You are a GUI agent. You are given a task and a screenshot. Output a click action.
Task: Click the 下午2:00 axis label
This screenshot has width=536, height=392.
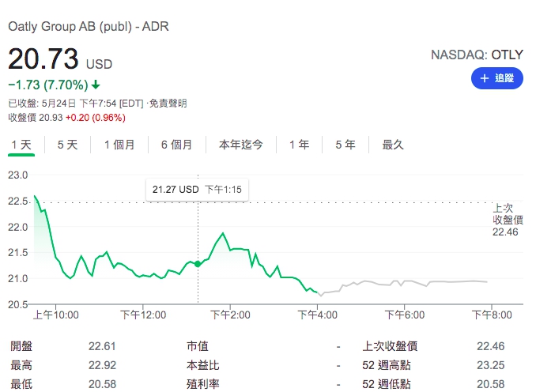pyautogui.click(x=230, y=315)
